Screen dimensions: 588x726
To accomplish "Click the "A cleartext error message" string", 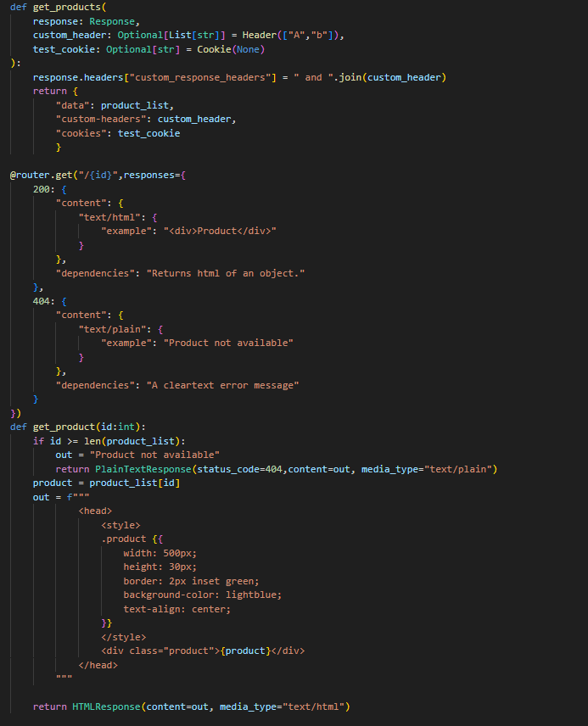I will coord(222,385).
